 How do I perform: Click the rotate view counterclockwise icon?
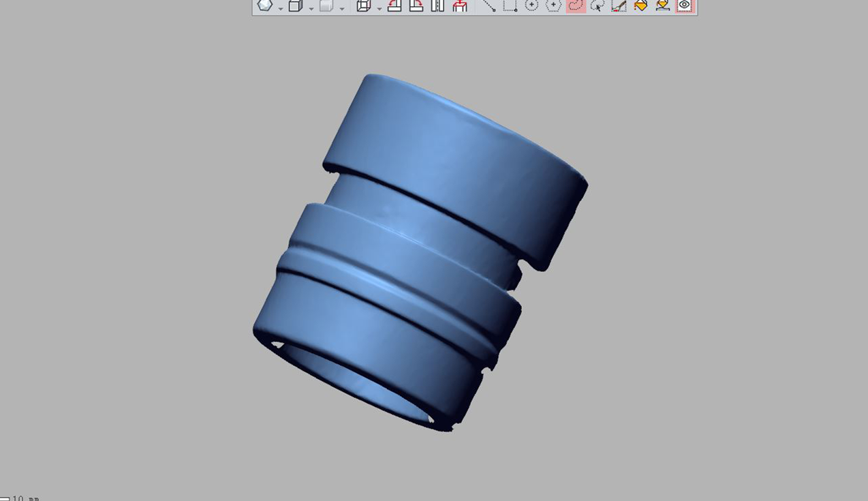[x=394, y=5]
